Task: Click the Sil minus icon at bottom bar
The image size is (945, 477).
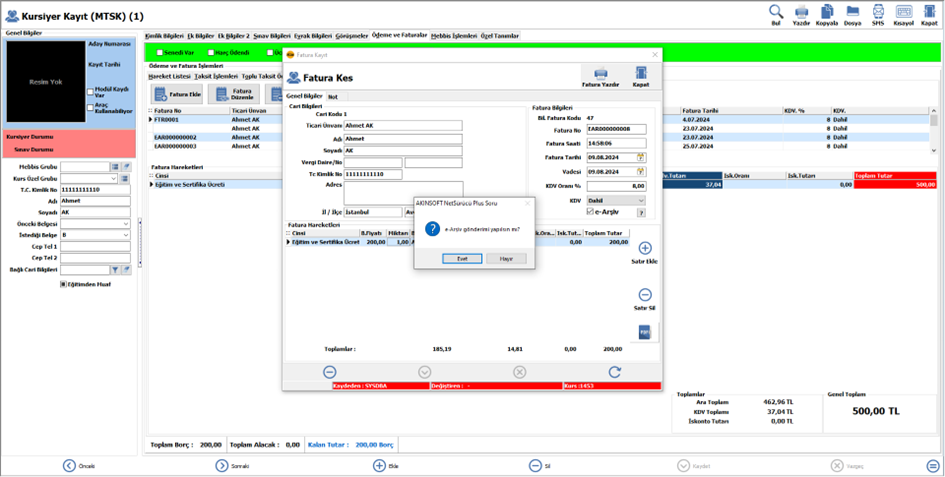Action: (x=535, y=466)
